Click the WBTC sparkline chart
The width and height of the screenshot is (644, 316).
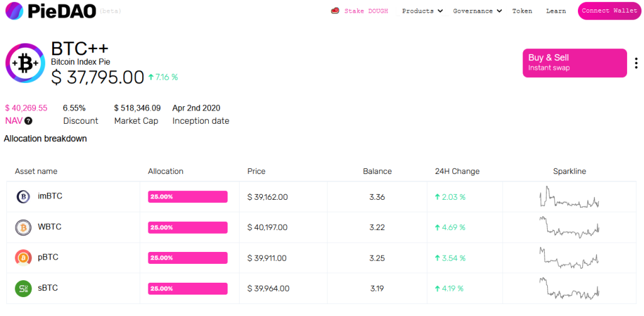(569, 227)
